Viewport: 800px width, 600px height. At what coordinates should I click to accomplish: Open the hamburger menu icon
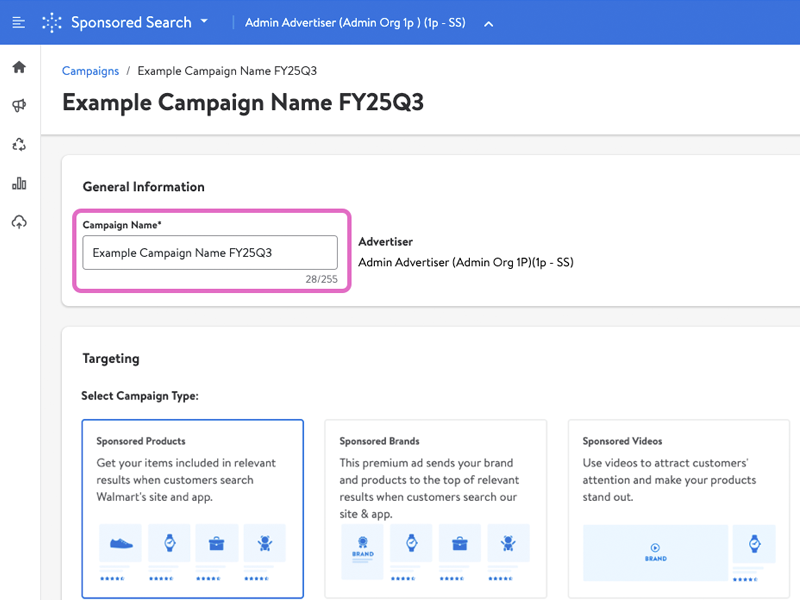point(18,22)
